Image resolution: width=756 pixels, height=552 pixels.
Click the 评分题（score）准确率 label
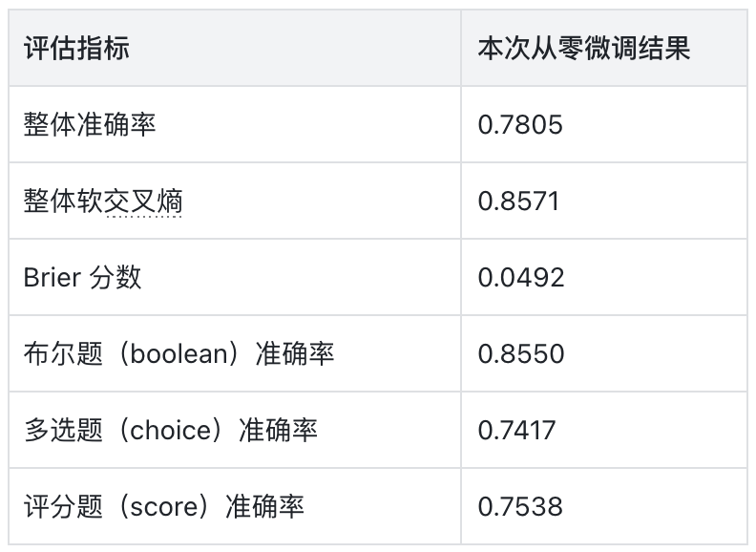coord(164,507)
